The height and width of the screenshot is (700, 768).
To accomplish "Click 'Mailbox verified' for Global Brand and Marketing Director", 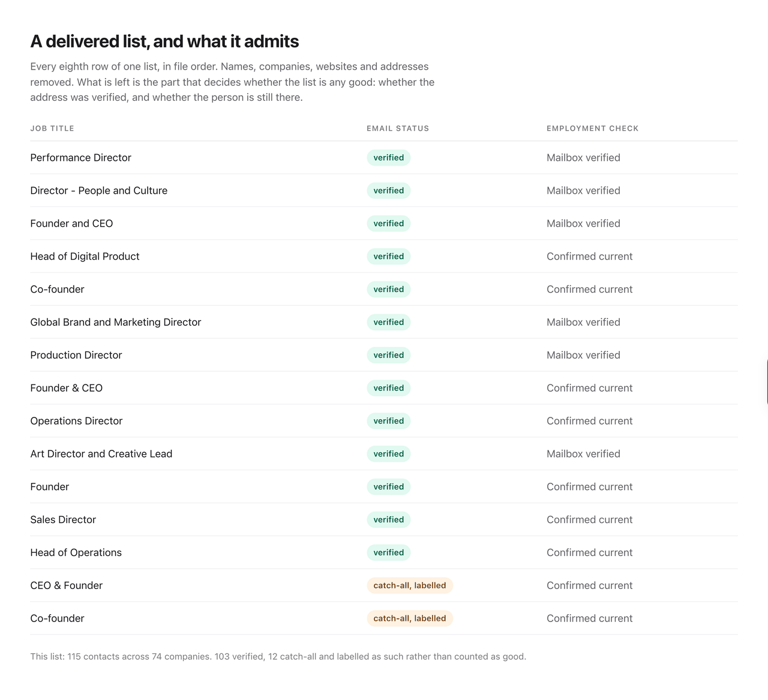I will tap(583, 322).
